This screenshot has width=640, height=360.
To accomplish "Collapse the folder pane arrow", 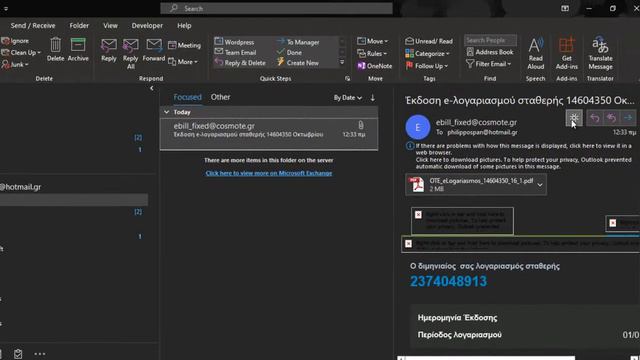I will pos(152,88).
